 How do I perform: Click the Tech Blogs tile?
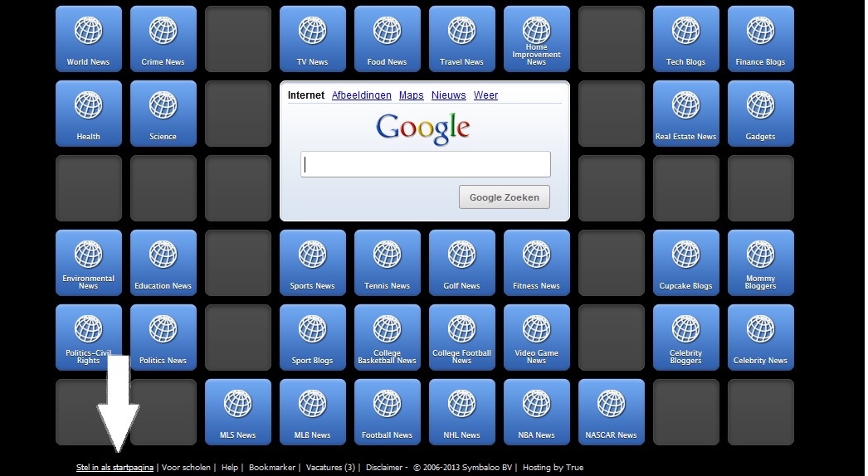click(686, 39)
